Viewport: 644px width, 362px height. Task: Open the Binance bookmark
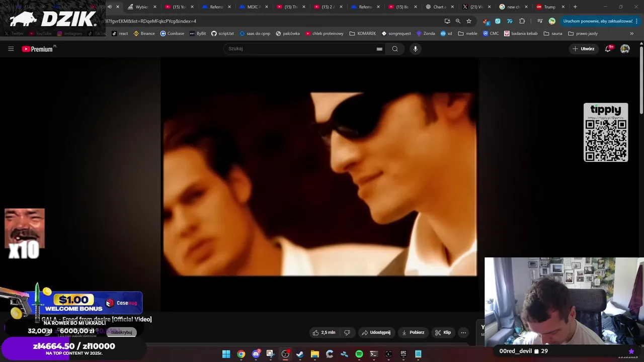click(x=144, y=34)
